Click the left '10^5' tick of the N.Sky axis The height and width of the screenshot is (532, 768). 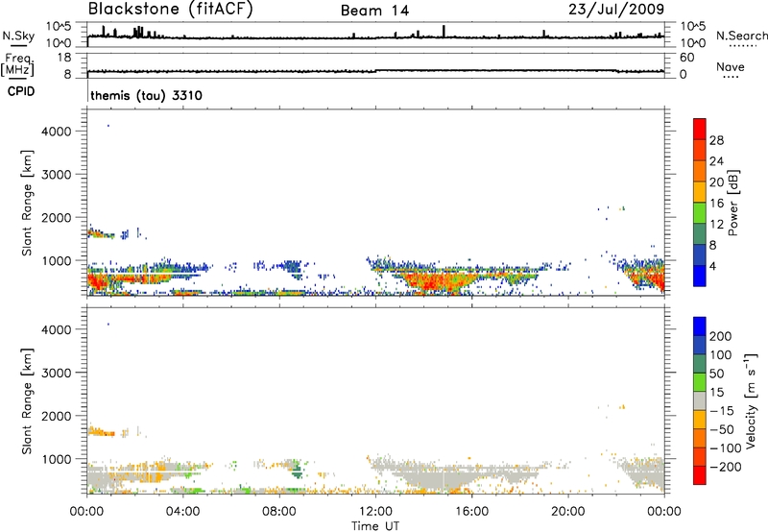pyautogui.click(x=59, y=26)
